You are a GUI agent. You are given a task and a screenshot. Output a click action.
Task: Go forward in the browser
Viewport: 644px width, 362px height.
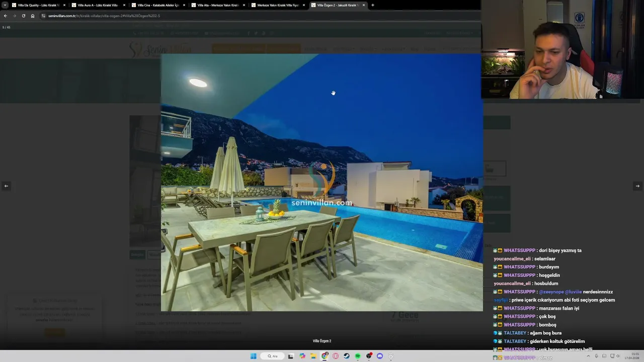14,16
